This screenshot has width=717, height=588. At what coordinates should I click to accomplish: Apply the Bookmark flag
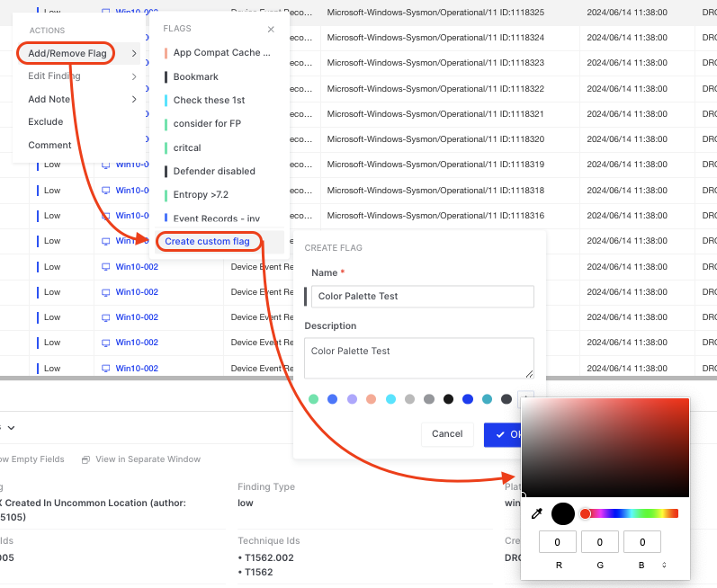196,77
